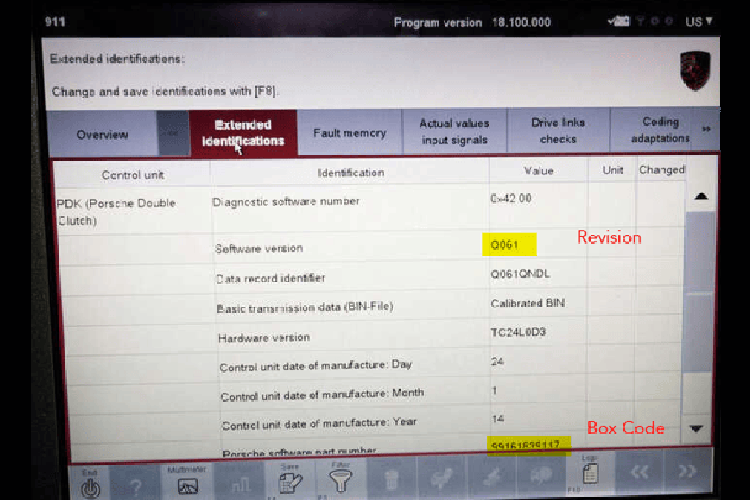750x500 pixels.
Task: Click the Q061 software version value
Action: coord(504,245)
